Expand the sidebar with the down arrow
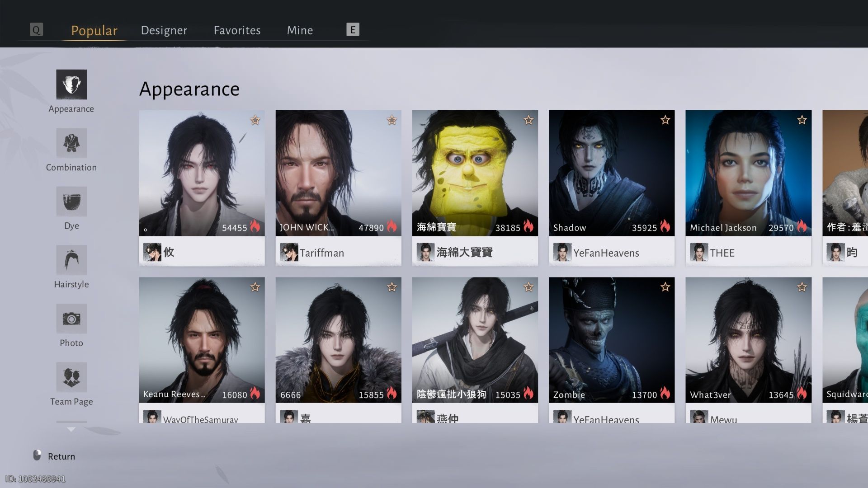This screenshot has height=488, width=868. [71, 430]
